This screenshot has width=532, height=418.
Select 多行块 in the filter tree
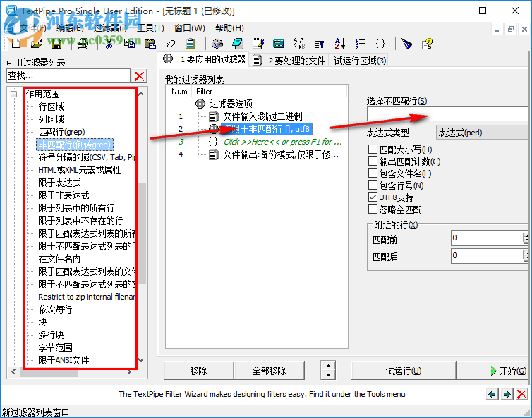(x=51, y=335)
